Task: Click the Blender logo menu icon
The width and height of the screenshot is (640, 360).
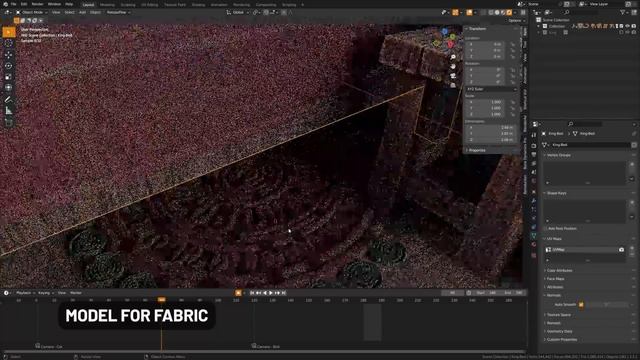Action: click(6, 4)
